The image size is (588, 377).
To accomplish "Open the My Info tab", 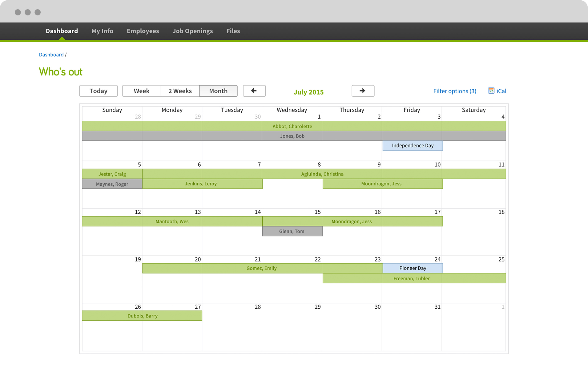I will [x=102, y=31].
